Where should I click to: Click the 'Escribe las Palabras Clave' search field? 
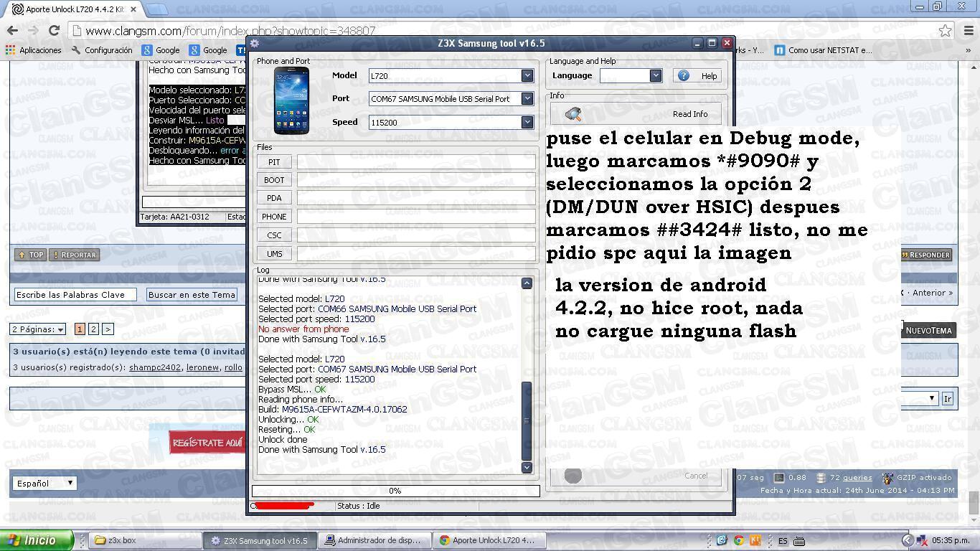click(x=75, y=295)
